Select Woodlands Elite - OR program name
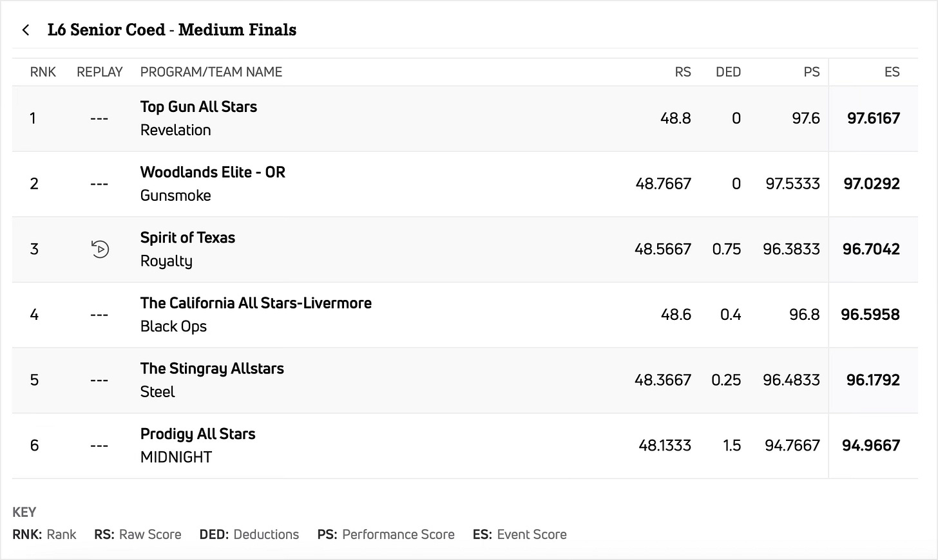 213,173
